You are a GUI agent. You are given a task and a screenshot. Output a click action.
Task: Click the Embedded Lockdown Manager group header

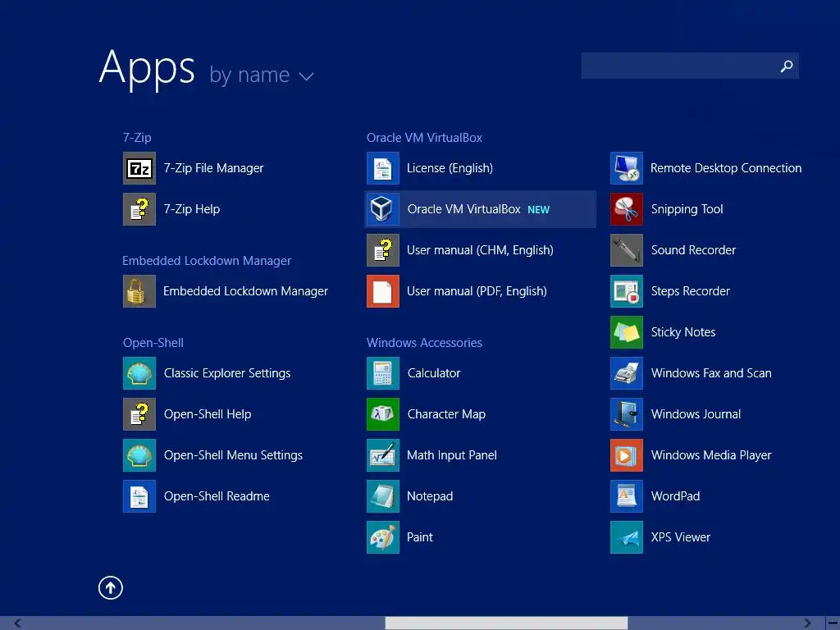point(207,261)
